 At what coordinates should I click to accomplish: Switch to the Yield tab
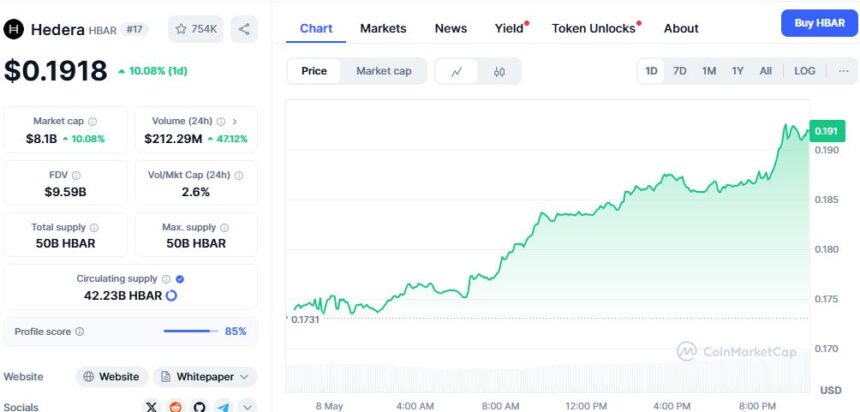tap(511, 29)
